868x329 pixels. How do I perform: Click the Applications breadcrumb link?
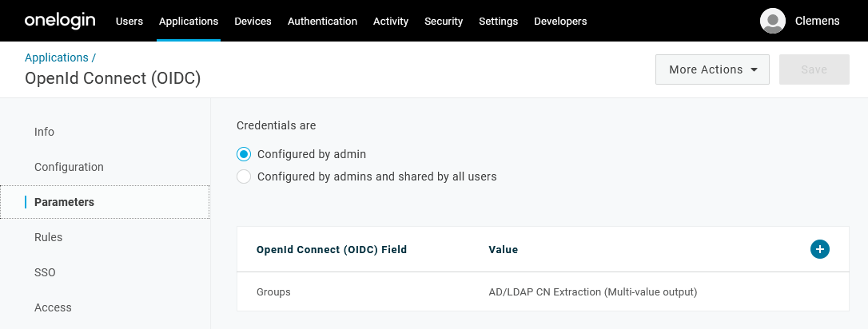tap(57, 57)
